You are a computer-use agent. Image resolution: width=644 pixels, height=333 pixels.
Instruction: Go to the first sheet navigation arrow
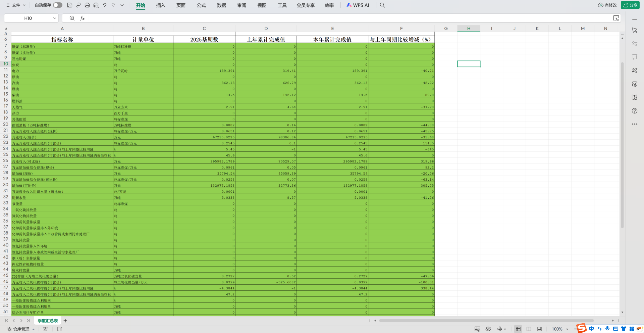coord(6,321)
